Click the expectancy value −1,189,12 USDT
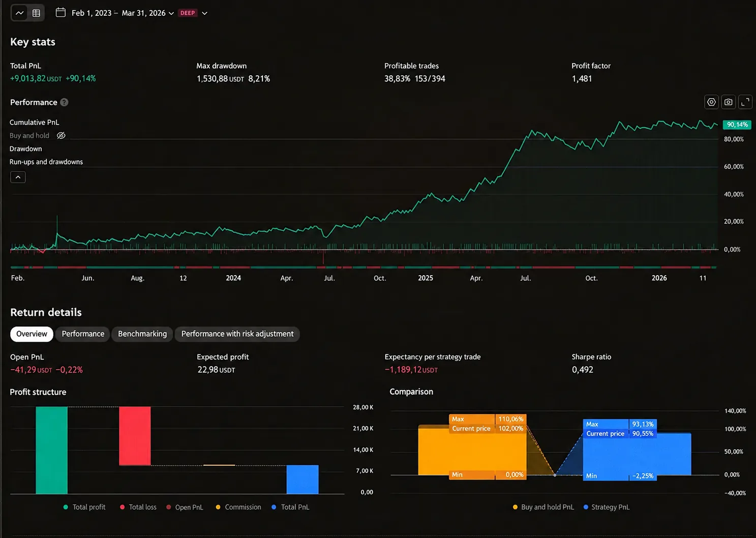The width and height of the screenshot is (756, 538). (411, 370)
